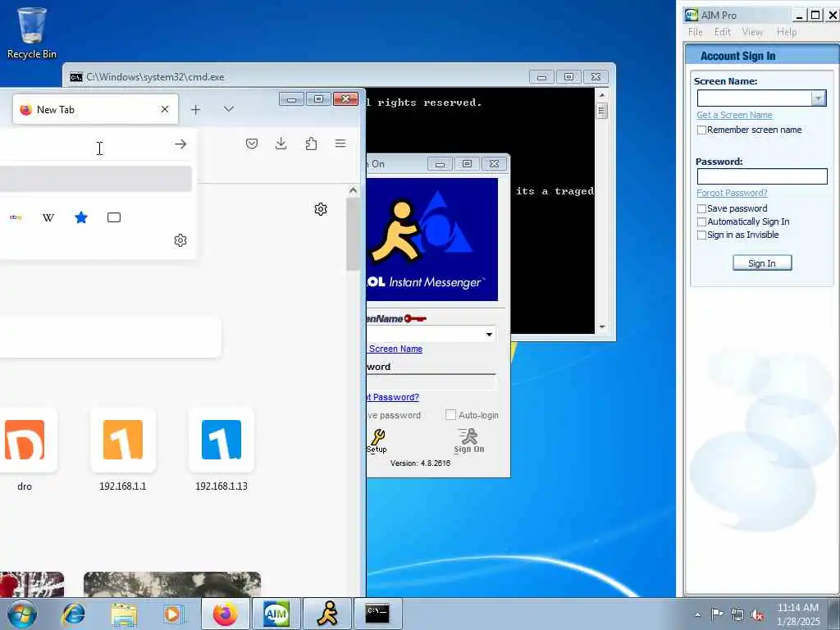Toggle the Auto-login checkbox in AIM
This screenshot has width=840, height=630.
click(x=450, y=414)
